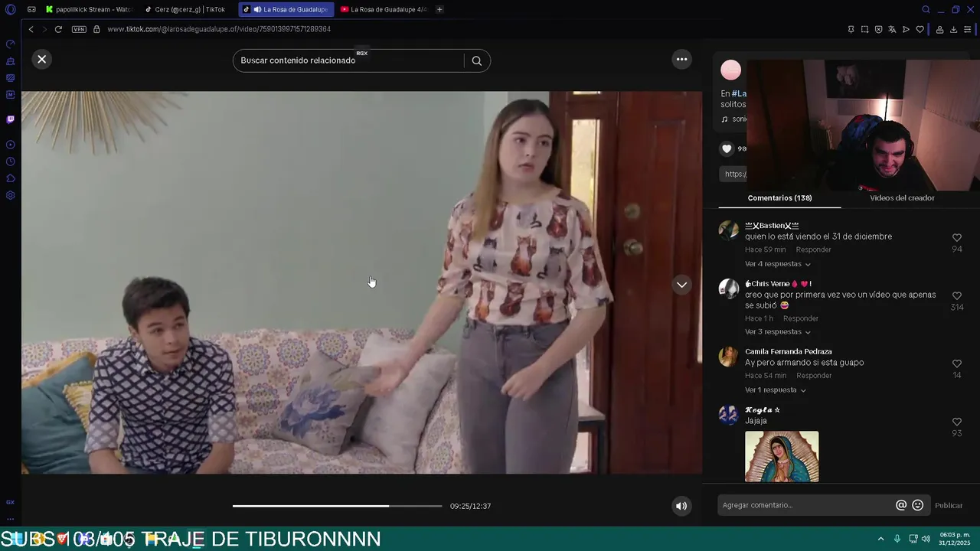Viewport: 980px width, 551px height.
Task: Open a new browser tab with plus
Action: coord(439,9)
